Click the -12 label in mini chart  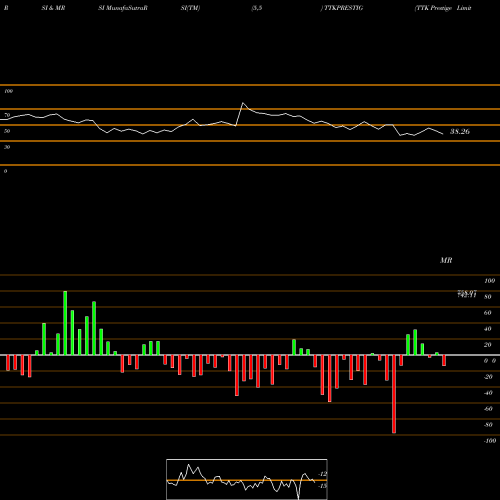tap(322, 474)
